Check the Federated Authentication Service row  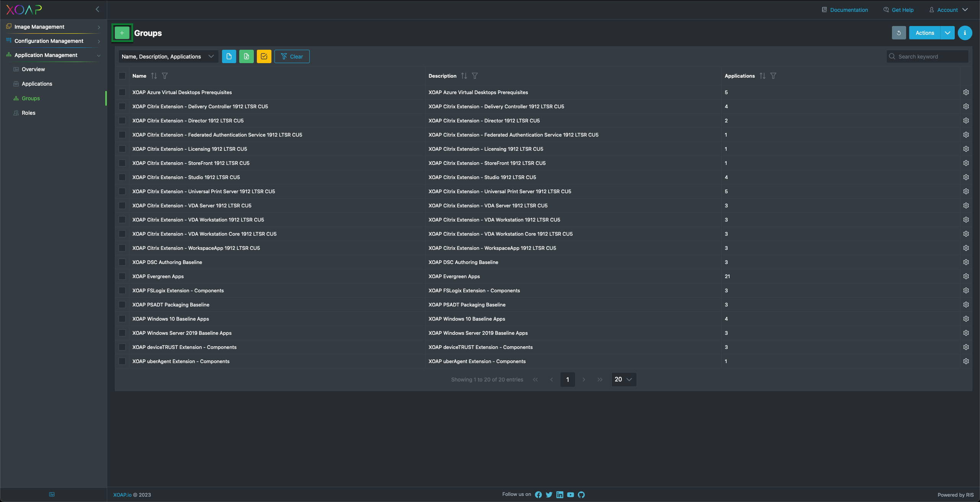tap(122, 135)
